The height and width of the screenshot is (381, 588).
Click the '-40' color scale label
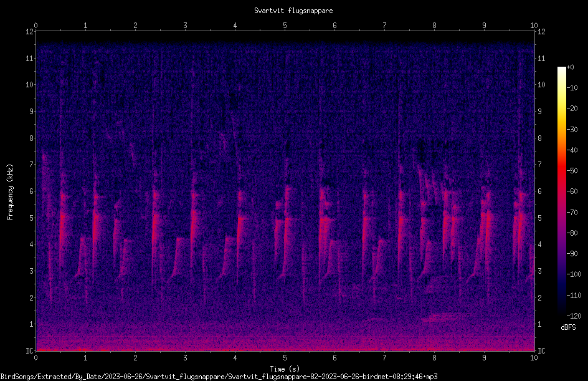572,150
